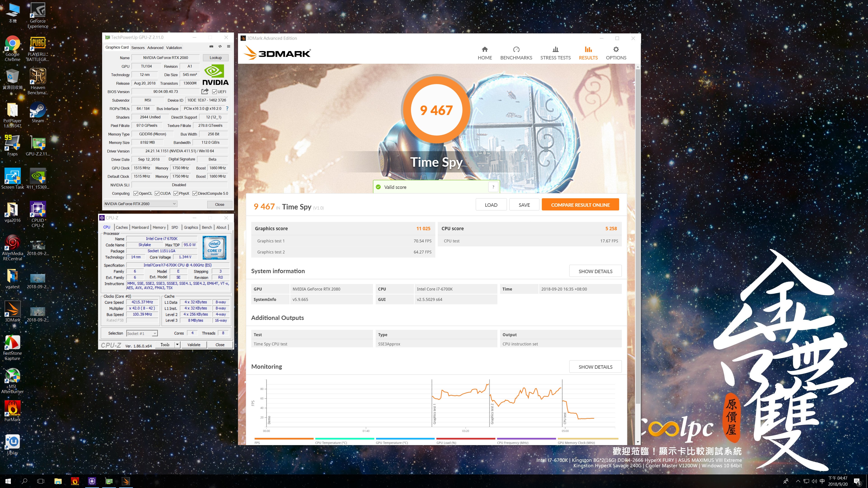Click the Validate button in CPU-Z
868x488 pixels.
pyautogui.click(x=194, y=345)
